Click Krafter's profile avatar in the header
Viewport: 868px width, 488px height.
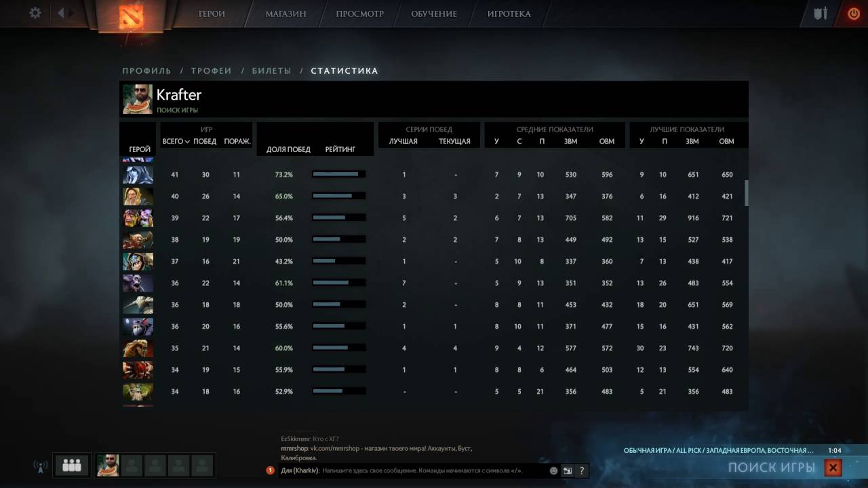(x=138, y=99)
